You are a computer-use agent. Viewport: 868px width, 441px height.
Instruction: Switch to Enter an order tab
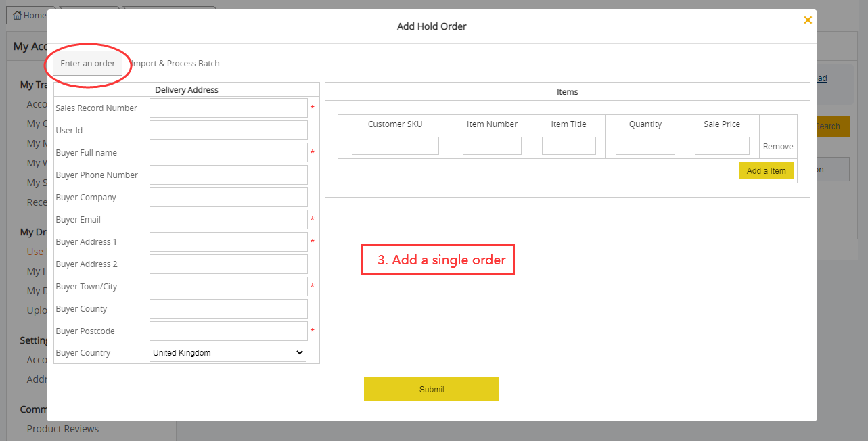pos(88,64)
